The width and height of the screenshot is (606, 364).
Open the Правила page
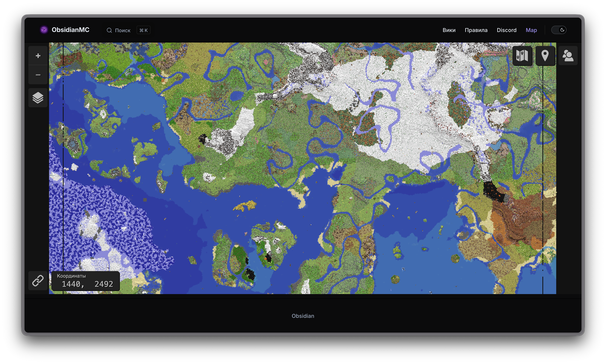point(476,30)
